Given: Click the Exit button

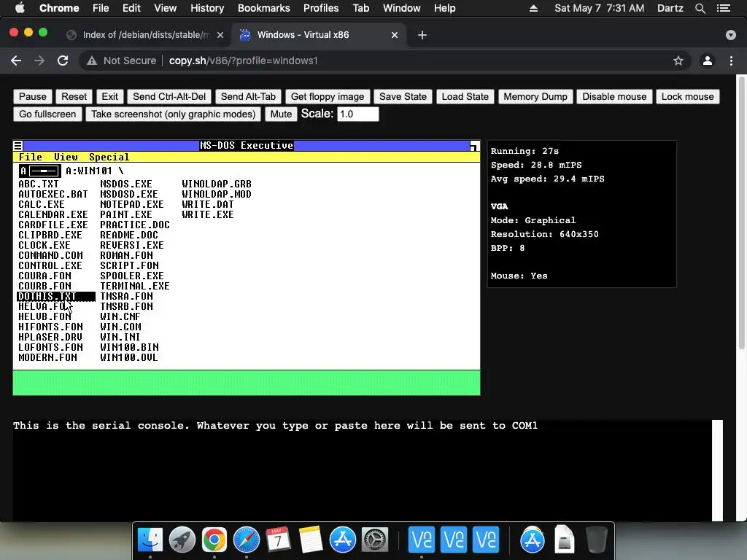Looking at the screenshot, I should (x=109, y=97).
